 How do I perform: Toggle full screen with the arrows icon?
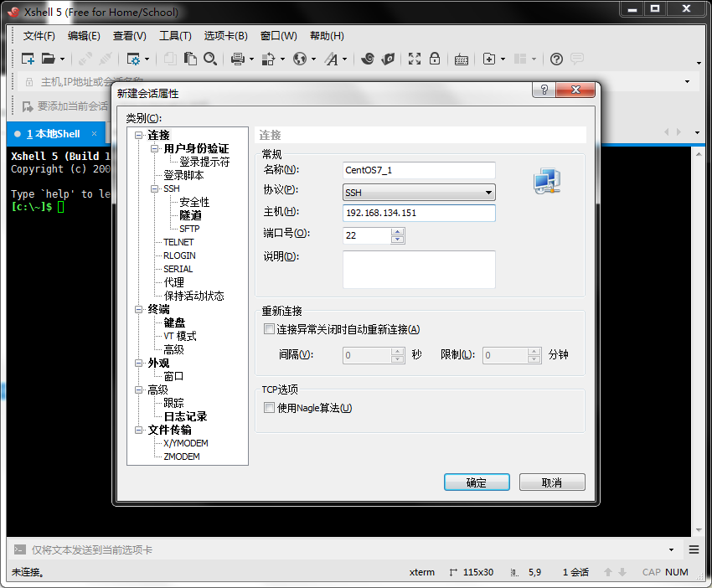coord(414,59)
